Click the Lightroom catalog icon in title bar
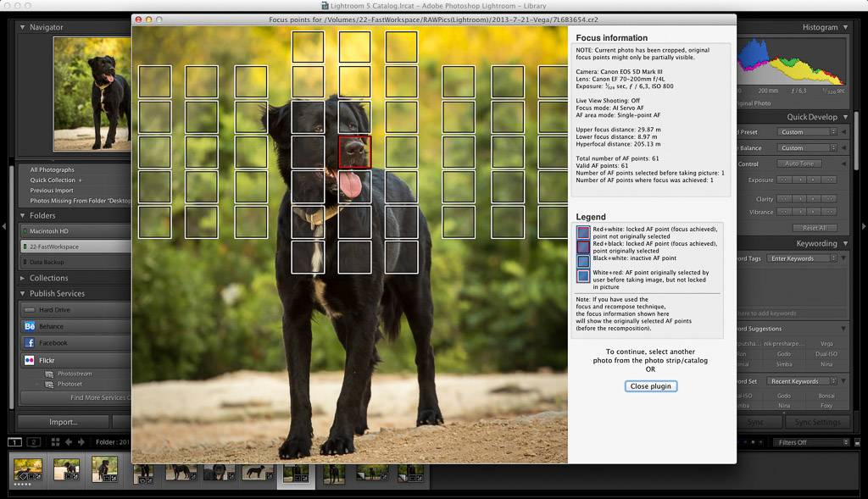 pos(325,6)
